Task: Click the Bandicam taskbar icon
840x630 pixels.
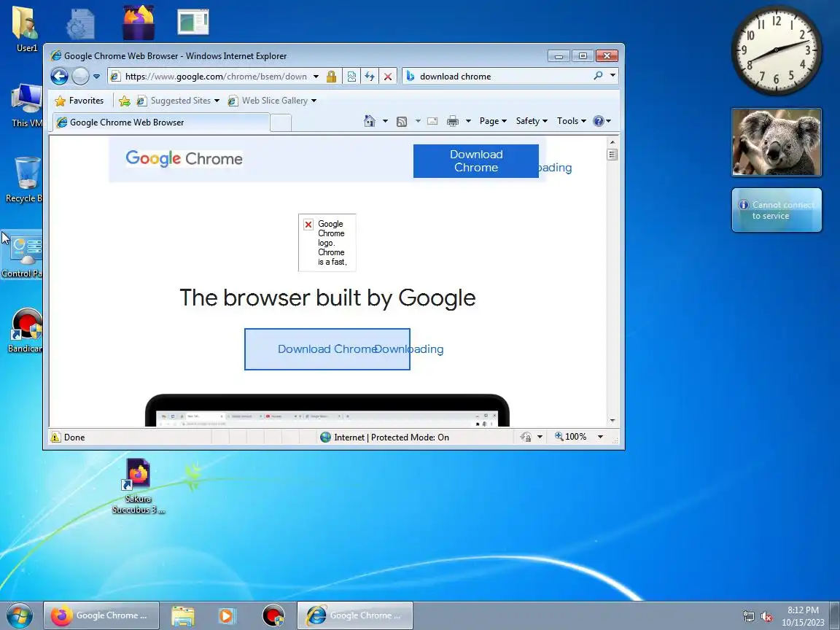Action: 273,615
